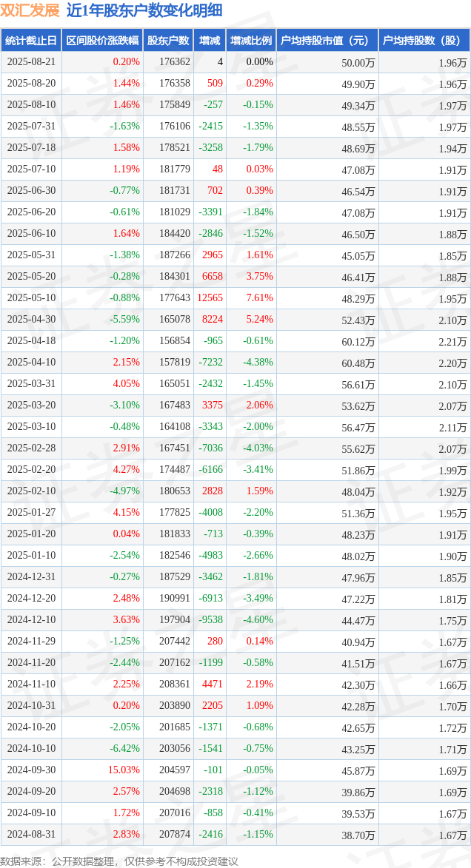Select the 股东户数 column header

168,41
